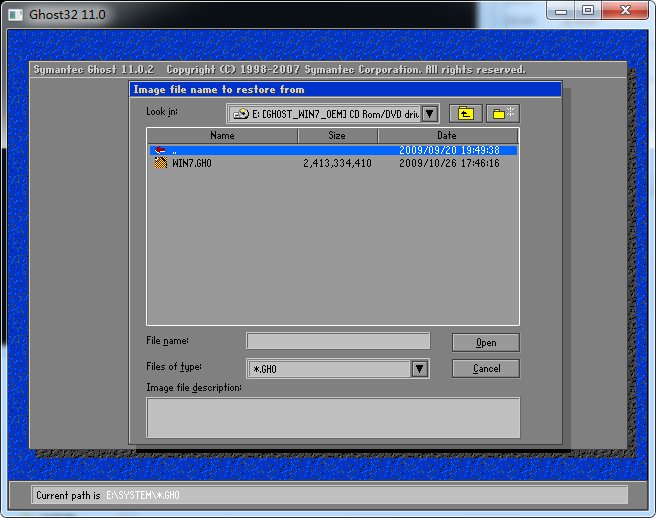Click the Cancel button
Screen dimensions: 656x518
click(486, 369)
